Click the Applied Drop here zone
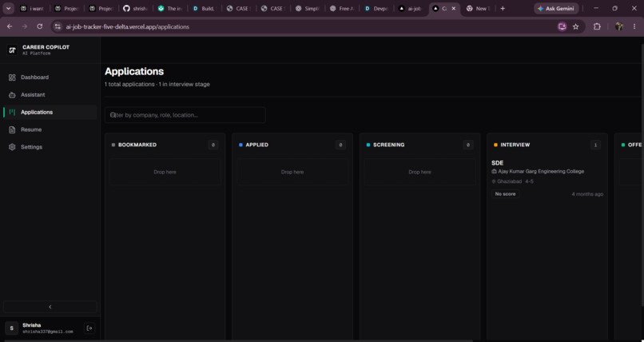 click(x=292, y=172)
